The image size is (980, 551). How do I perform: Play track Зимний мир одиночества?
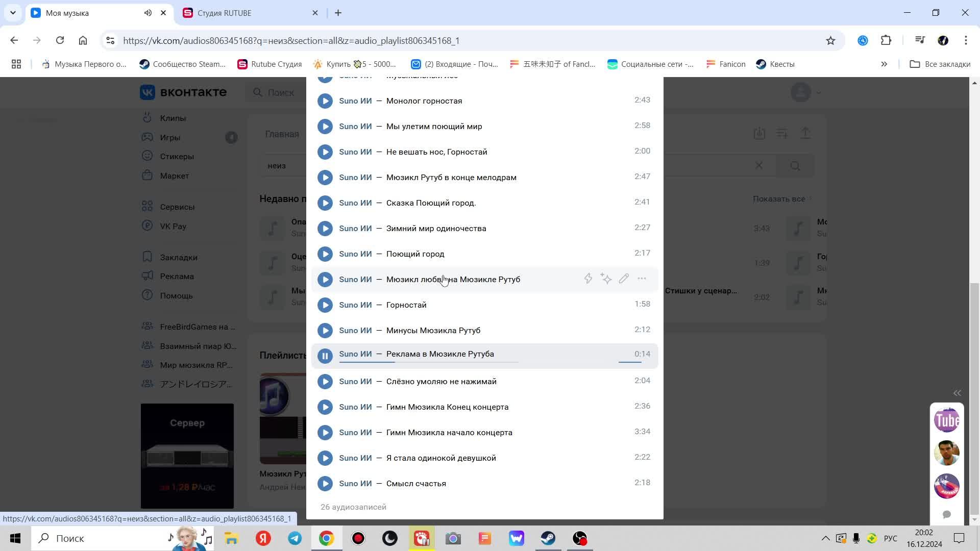pyautogui.click(x=325, y=229)
